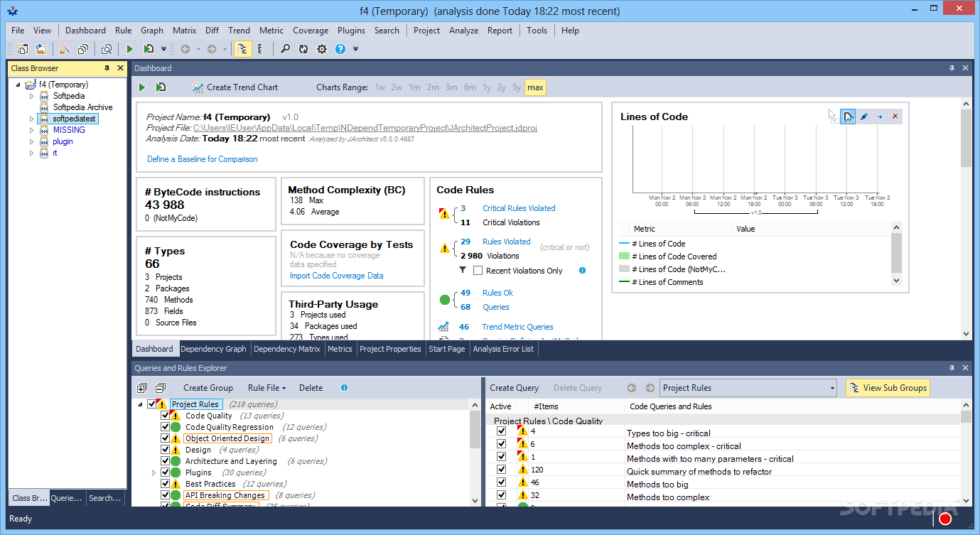980x535 pixels.
Task: Click the refresh arrows toolbar icon
Action: pyautogui.click(x=303, y=49)
